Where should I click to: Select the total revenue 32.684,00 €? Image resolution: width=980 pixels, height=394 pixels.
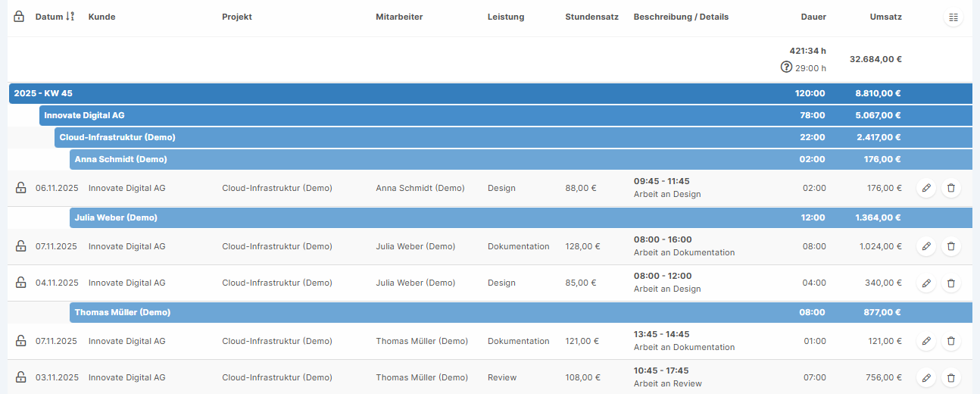(875, 59)
